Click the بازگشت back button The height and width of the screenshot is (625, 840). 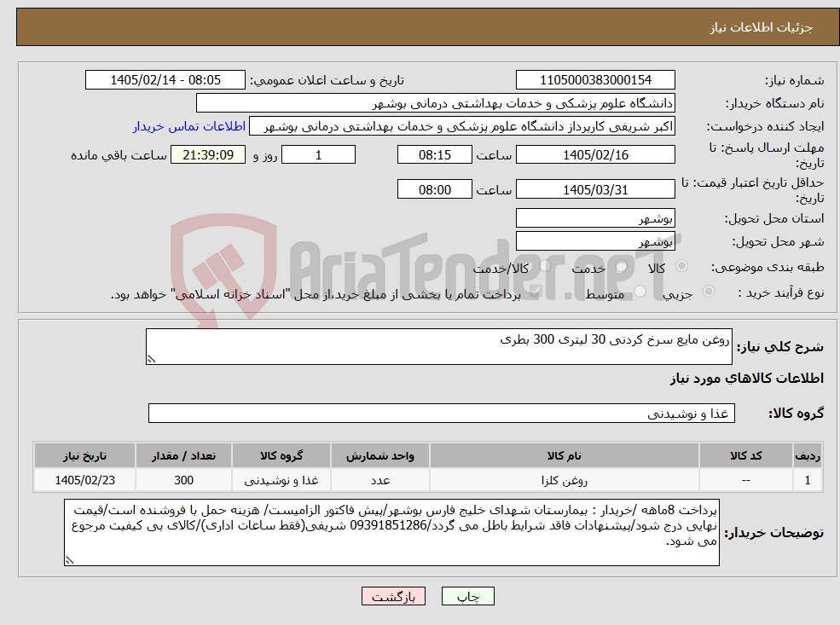tap(393, 596)
